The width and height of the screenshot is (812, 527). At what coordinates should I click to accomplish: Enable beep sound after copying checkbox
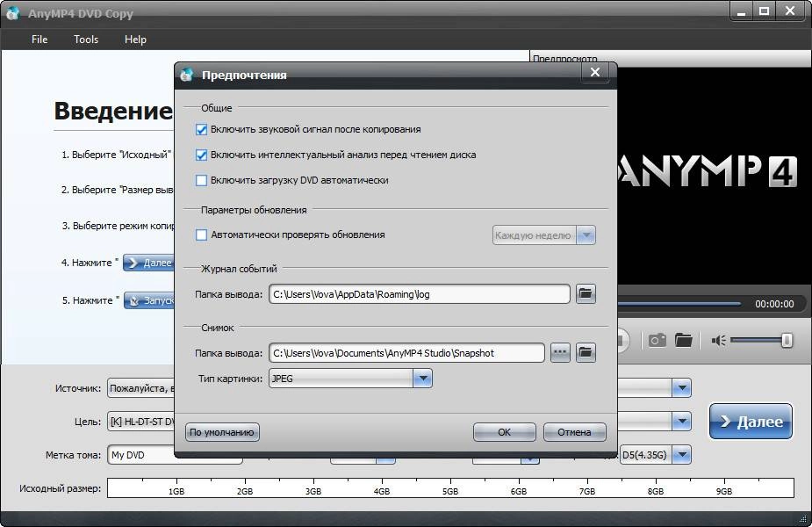pyautogui.click(x=201, y=129)
